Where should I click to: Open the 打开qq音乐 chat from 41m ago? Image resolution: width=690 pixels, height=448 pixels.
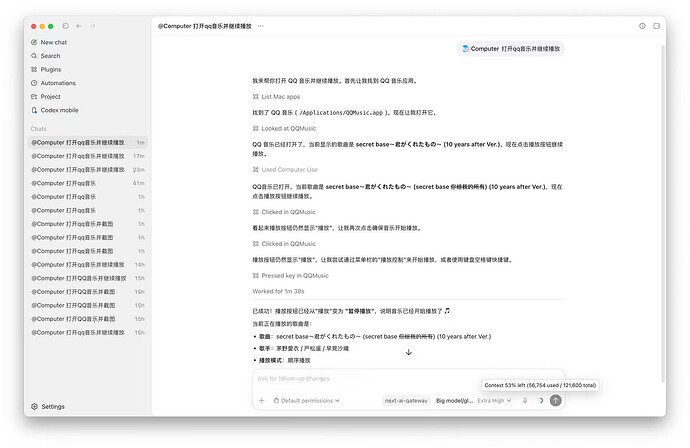[88, 184]
